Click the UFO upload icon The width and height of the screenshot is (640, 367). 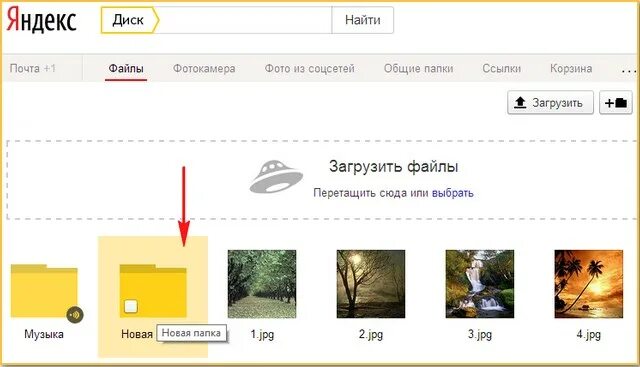tap(276, 176)
